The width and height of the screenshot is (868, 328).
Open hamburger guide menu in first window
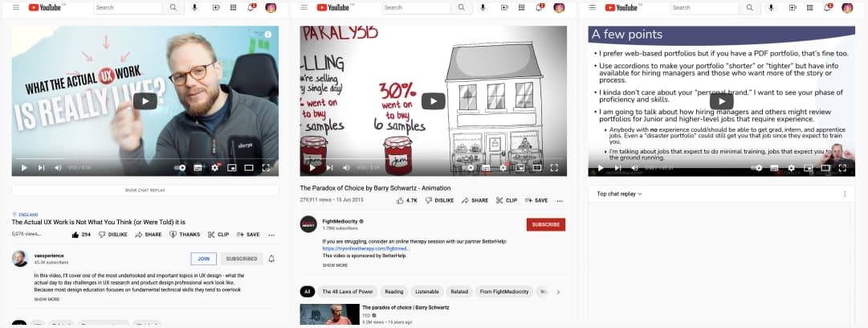(x=15, y=7)
